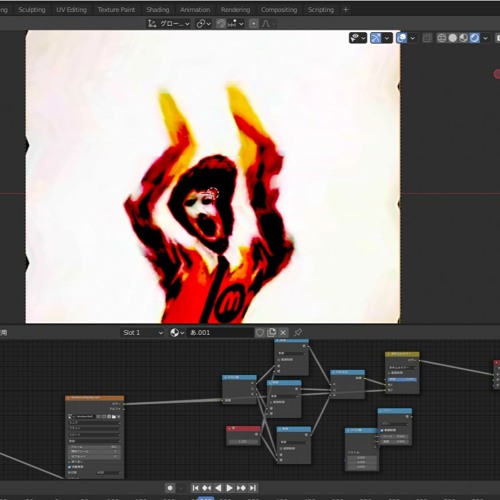
Task: Toggle auto keying record button
Action: [x=170, y=488]
